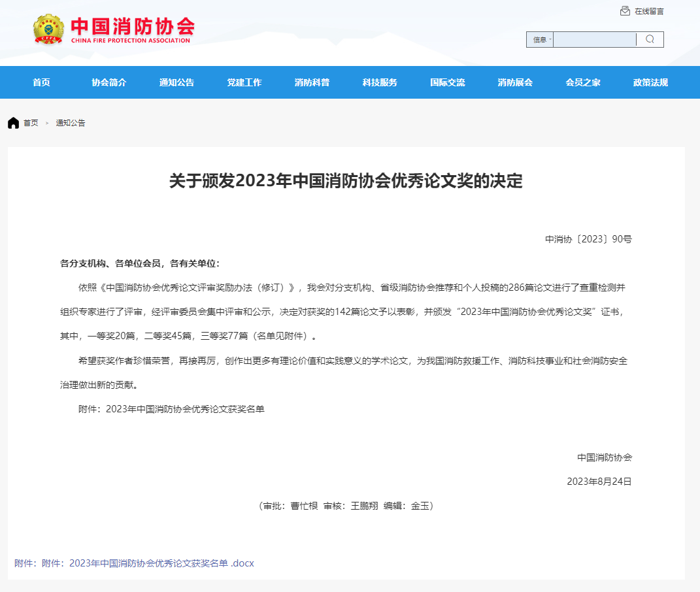Viewport: 700px width, 592px height.
Task: Click the 审批：曹忙根 credits line
Action: [x=346, y=505]
